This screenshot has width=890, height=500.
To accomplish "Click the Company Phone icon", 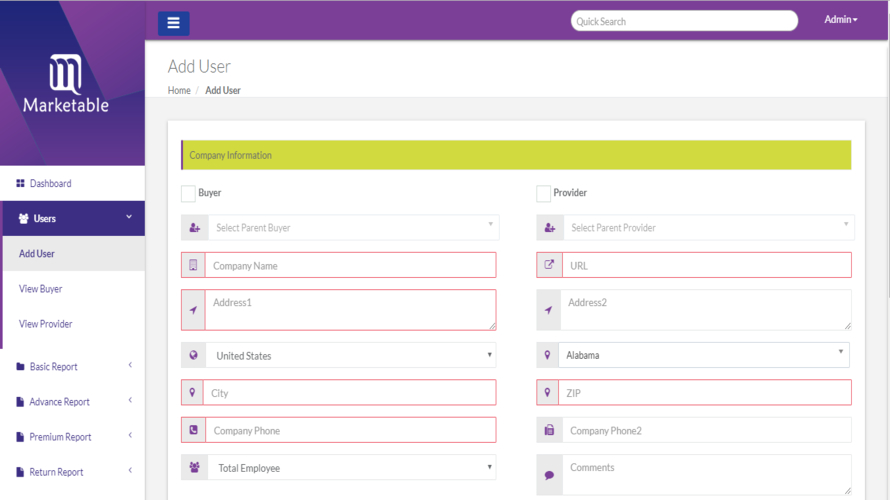I will 194,430.
